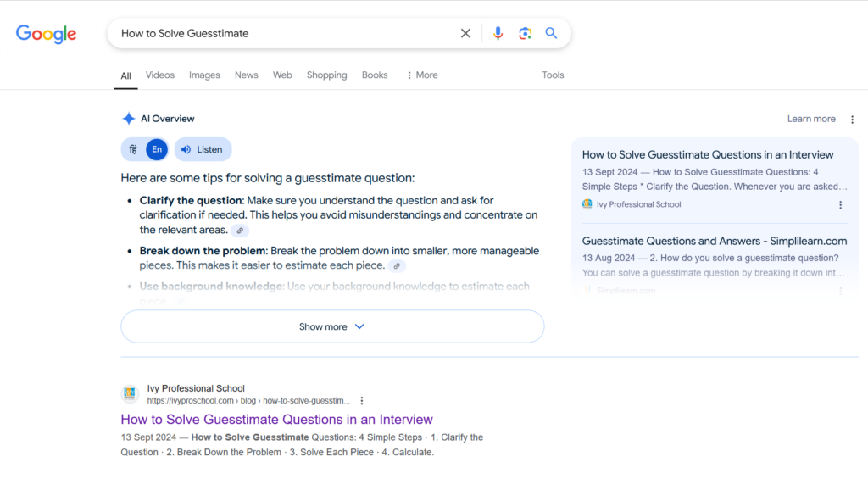Expand the AI Overview with Show more
The image size is (868, 479).
(x=332, y=326)
